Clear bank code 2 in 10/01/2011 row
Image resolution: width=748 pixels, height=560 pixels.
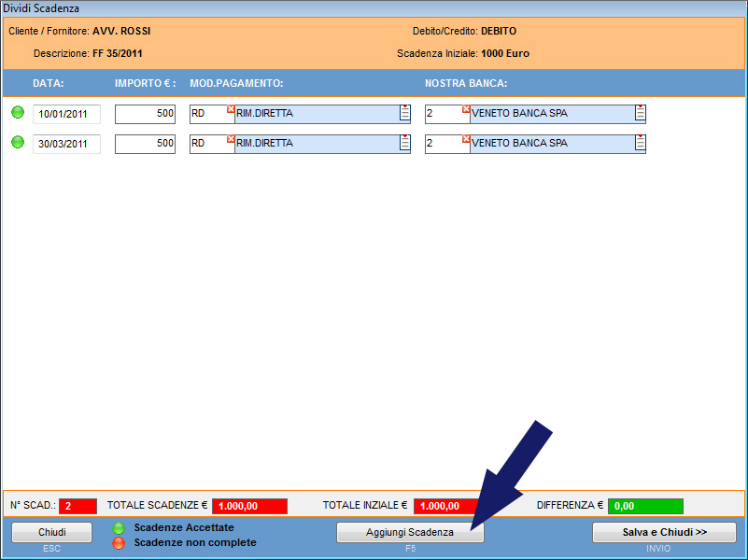[466, 109]
